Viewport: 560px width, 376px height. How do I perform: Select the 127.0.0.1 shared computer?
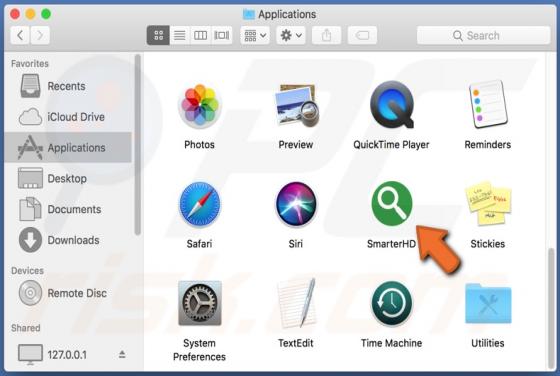pyautogui.click(x=68, y=355)
